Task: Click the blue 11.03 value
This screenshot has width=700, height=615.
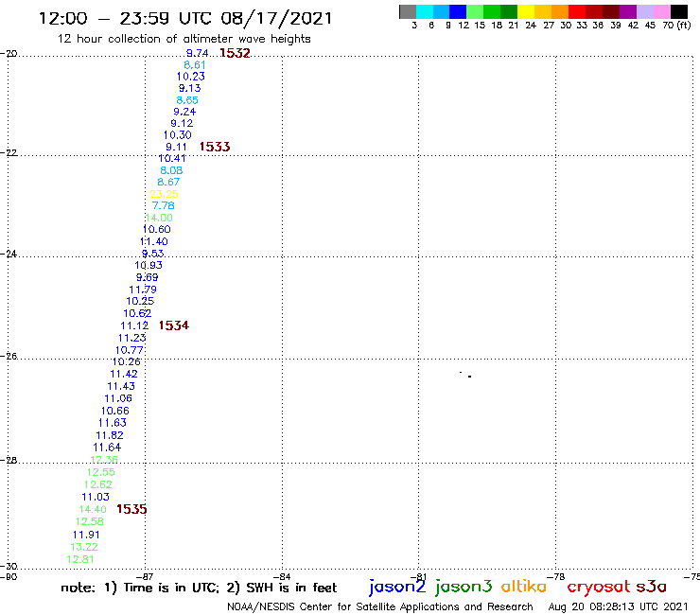Action: pos(96,497)
